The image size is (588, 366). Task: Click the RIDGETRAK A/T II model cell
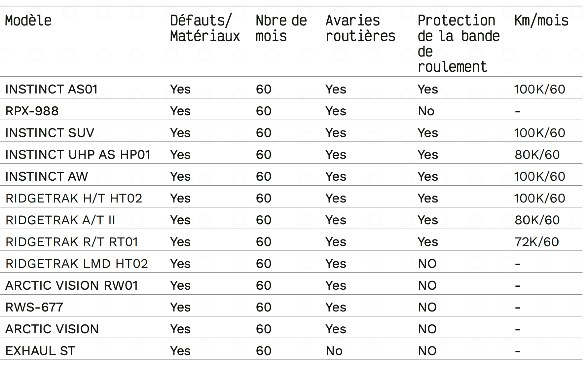pyautogui.click(x=60, y=220)
